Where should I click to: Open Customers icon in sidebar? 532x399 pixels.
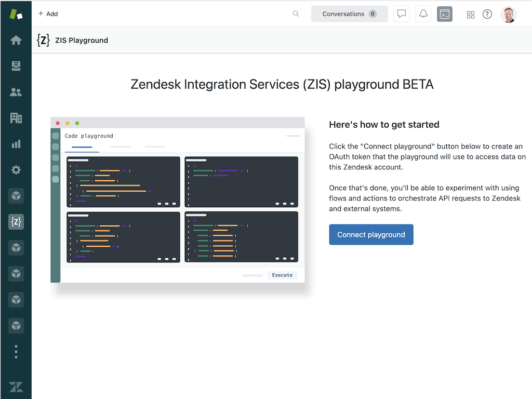point(16,92)
